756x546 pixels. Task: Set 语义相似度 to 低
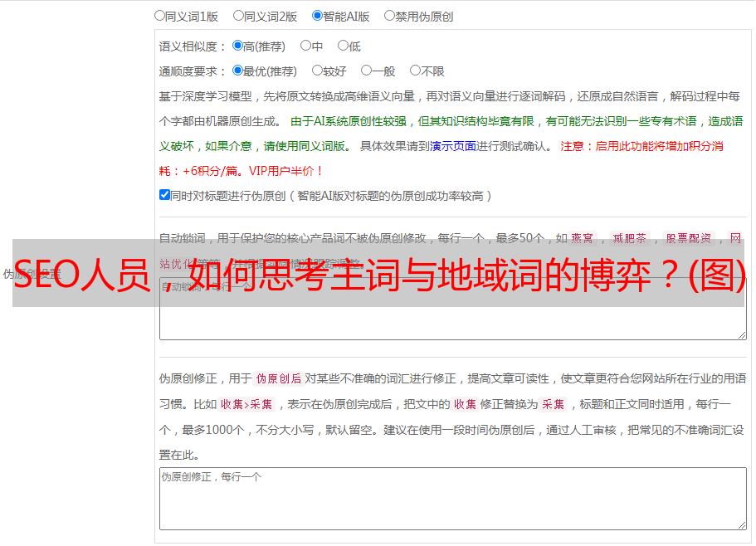coord(343,46)
